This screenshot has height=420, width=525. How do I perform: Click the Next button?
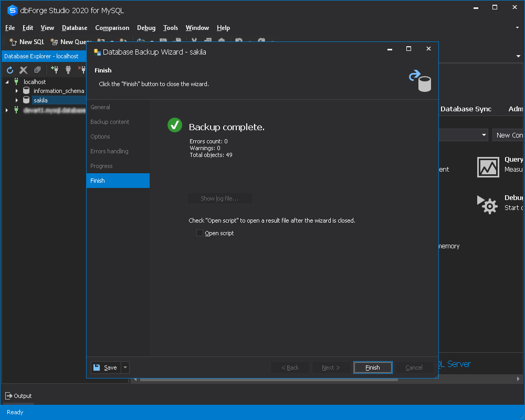click(331, 367)
